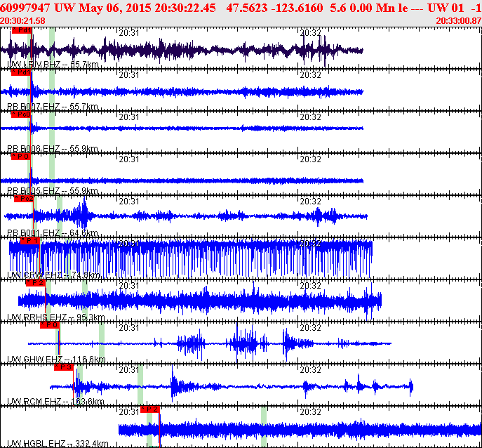The height and width of the screenshot is (448, 482).
Task: Click the large burst on RCM waveform
Action: (x=174, y=383)
